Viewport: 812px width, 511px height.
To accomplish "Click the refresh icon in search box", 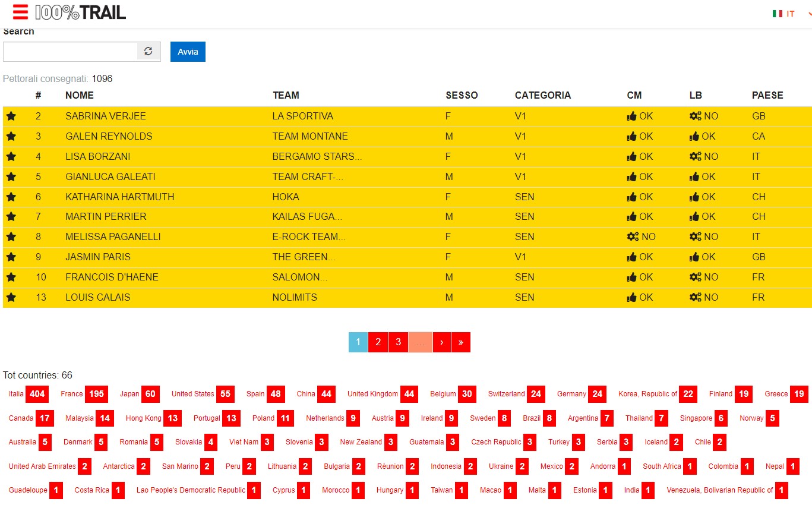I will [x=149, y=52].
